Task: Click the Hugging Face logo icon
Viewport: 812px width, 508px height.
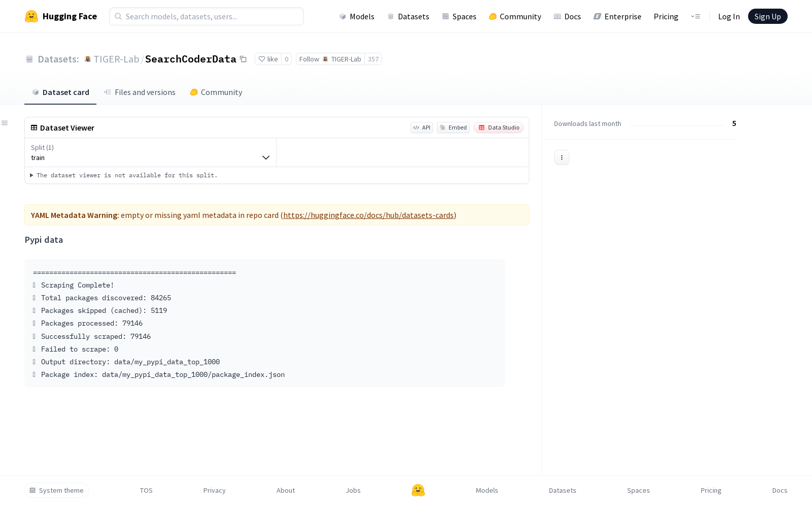Action: click(x=31, y=16)
